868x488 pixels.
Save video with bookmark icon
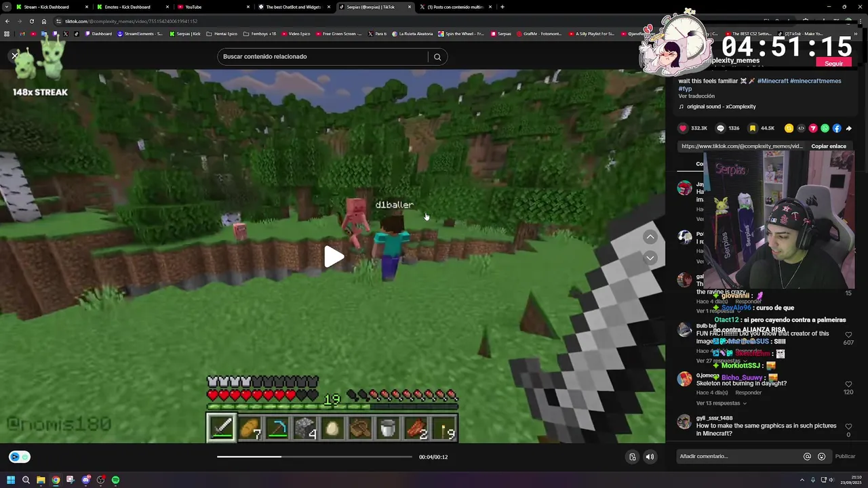[x=752, y=128]
